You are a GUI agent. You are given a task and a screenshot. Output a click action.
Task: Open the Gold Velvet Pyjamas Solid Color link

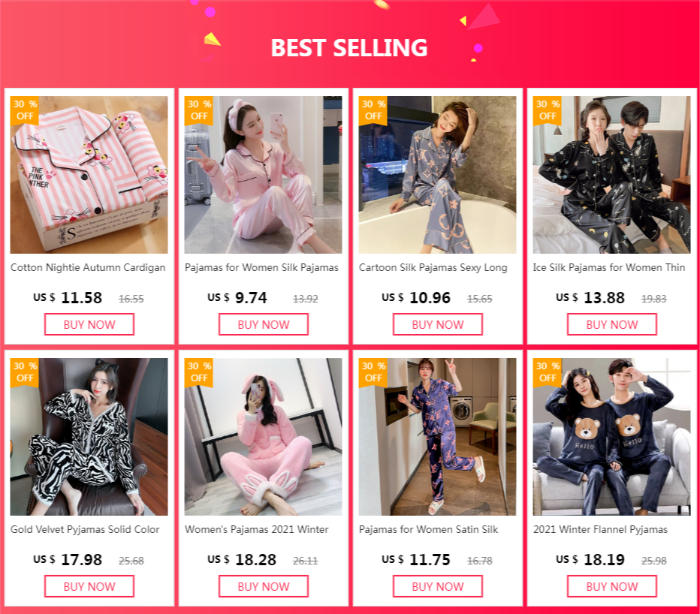point(85,530)
